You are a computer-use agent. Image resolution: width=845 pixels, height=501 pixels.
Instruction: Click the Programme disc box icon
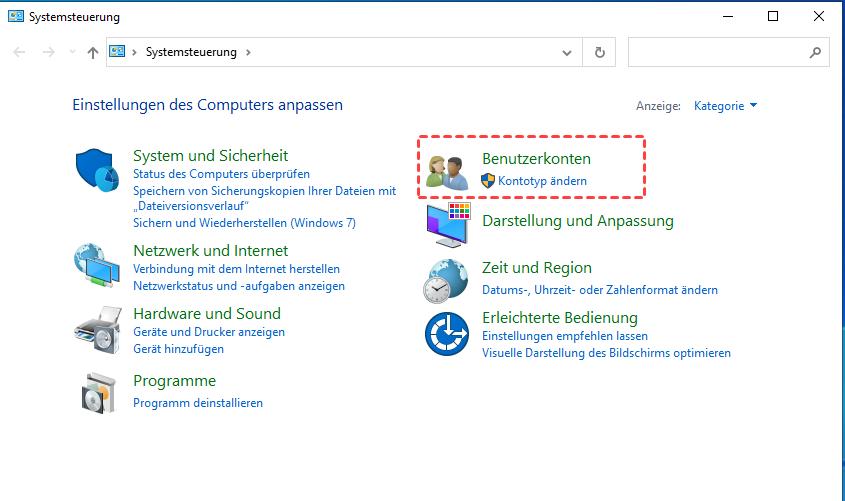tap(98, 391)
